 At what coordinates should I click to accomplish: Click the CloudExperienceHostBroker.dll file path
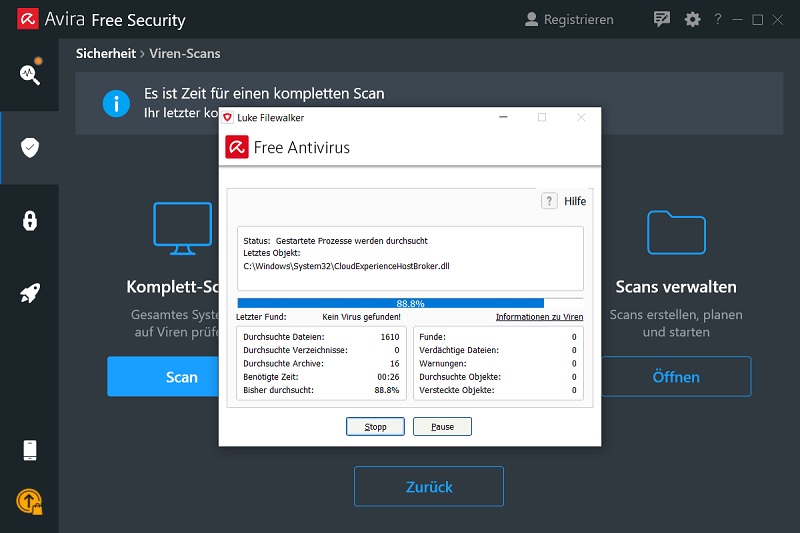tap(346, 266)
